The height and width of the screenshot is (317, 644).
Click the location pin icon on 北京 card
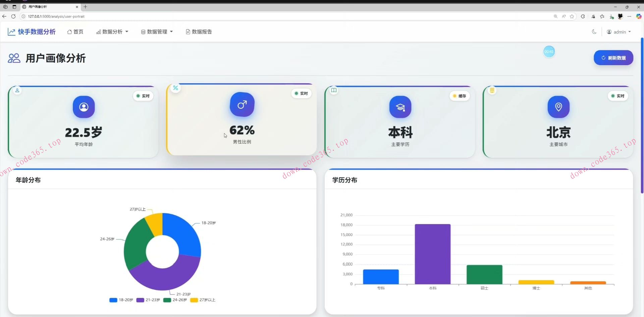(x=558, y=107)
